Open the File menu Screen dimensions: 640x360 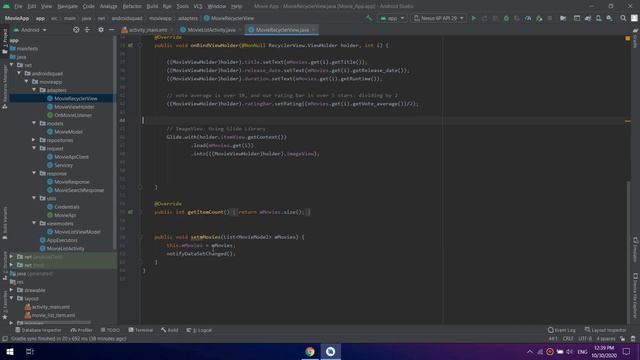pyautogui.click(x=18, y=6)
